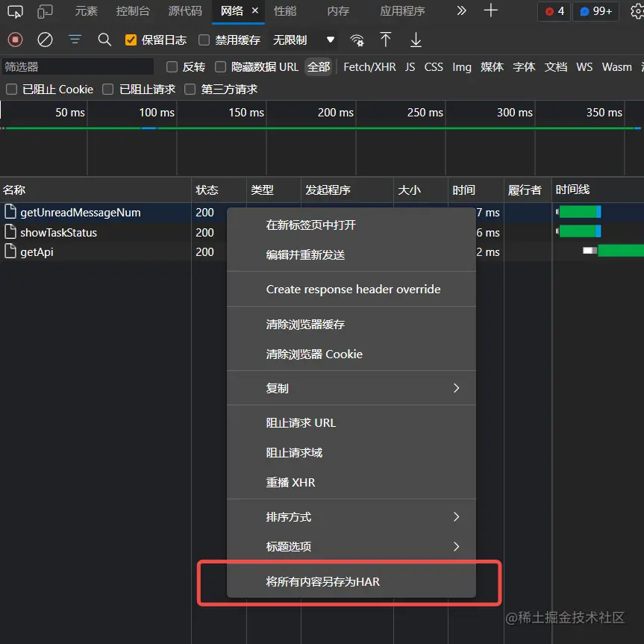Filter requests by Wasm

tap(616, 66)
